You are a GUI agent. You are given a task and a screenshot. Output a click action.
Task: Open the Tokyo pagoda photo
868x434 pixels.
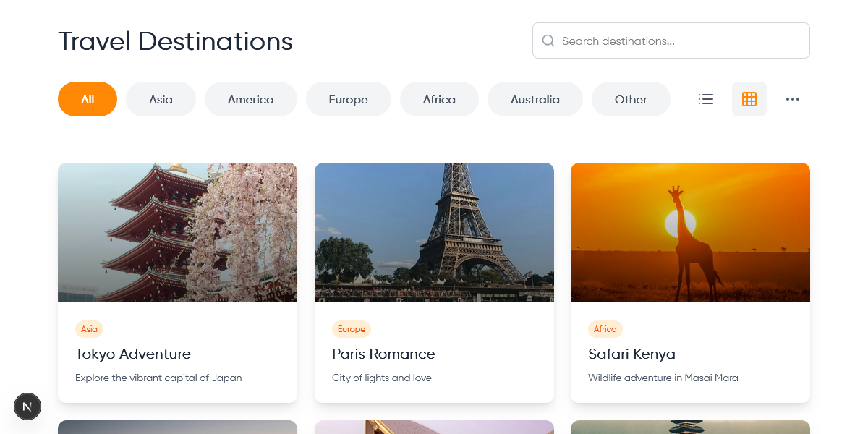[x=177, y=231]
